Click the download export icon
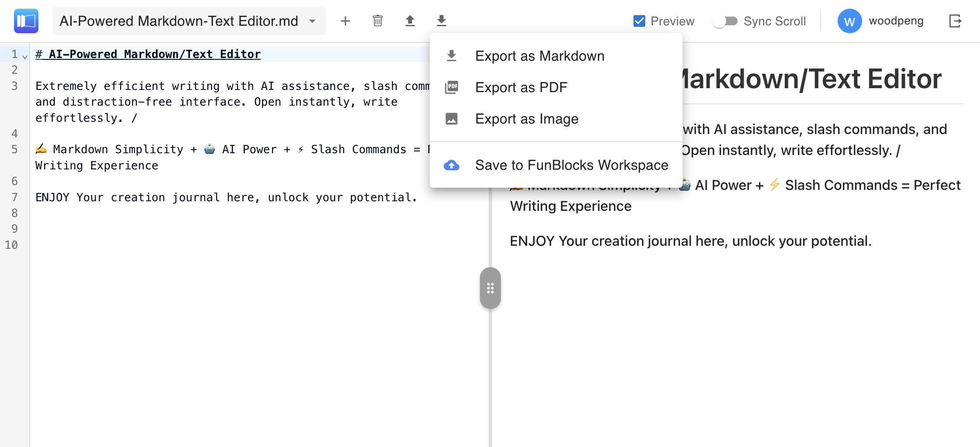 tap(442, 21)
